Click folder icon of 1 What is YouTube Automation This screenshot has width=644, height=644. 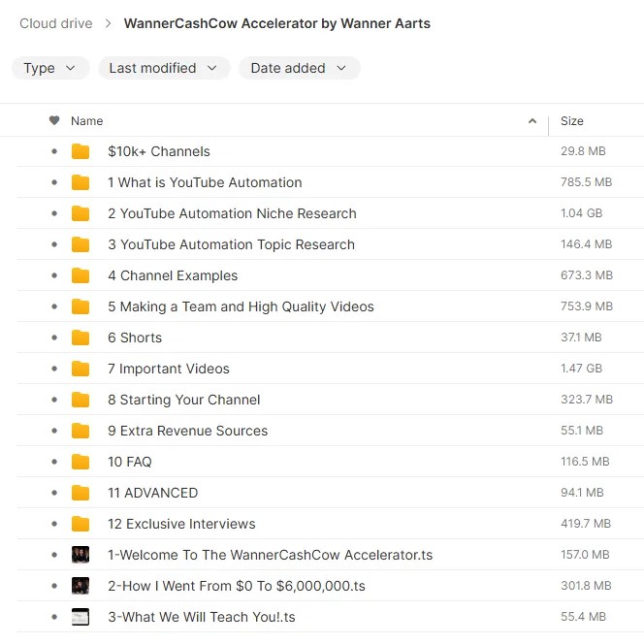click(80, 182)
